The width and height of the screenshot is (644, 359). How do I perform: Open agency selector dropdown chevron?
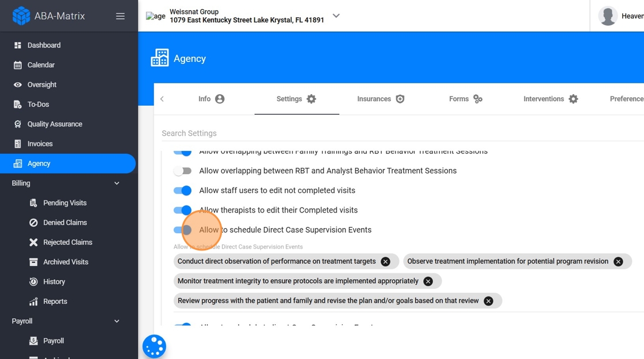[336, 16]
